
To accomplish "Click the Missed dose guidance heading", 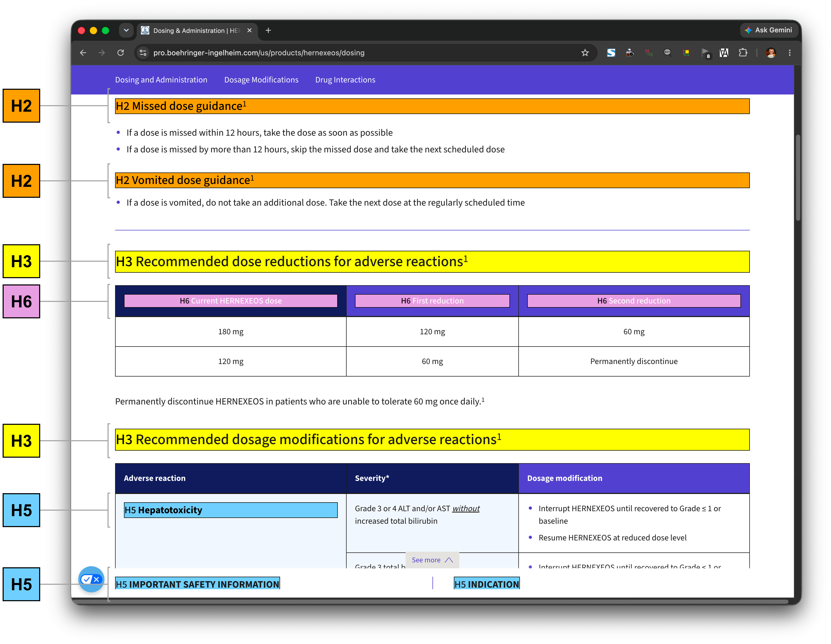I will 432,106.
